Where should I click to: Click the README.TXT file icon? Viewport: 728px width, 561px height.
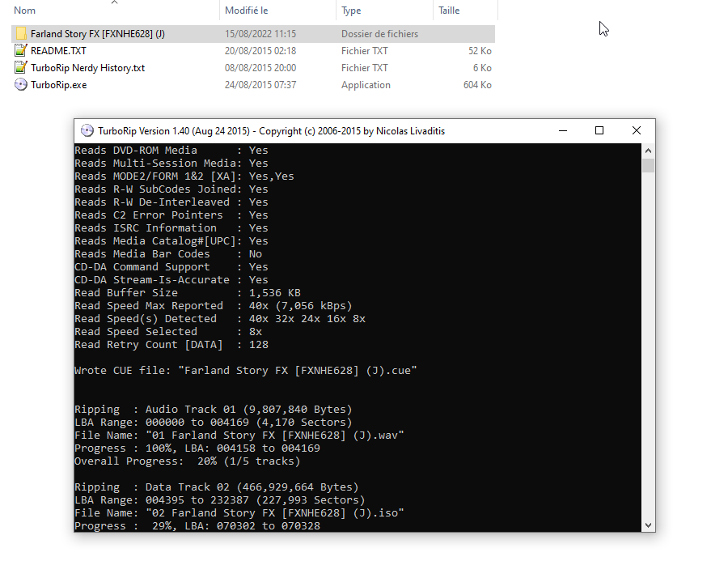21,51
